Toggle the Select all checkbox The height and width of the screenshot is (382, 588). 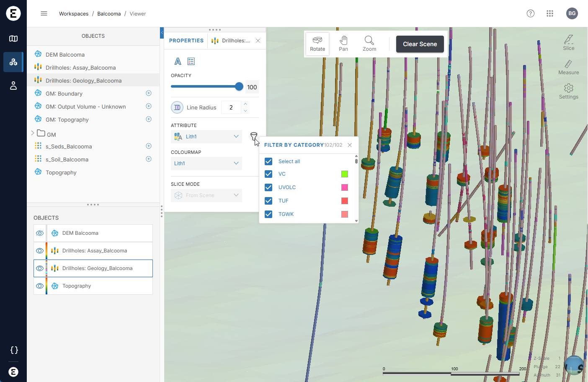point(269,161)
